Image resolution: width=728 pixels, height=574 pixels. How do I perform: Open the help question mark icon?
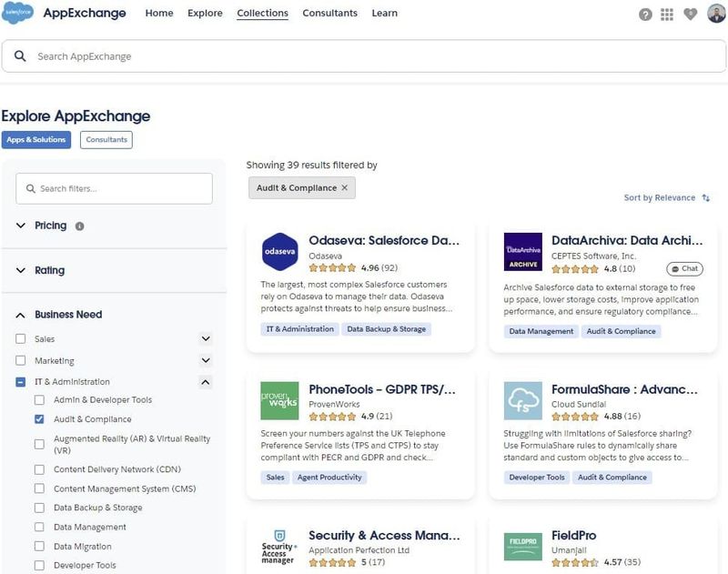click(x=645, y=15)
